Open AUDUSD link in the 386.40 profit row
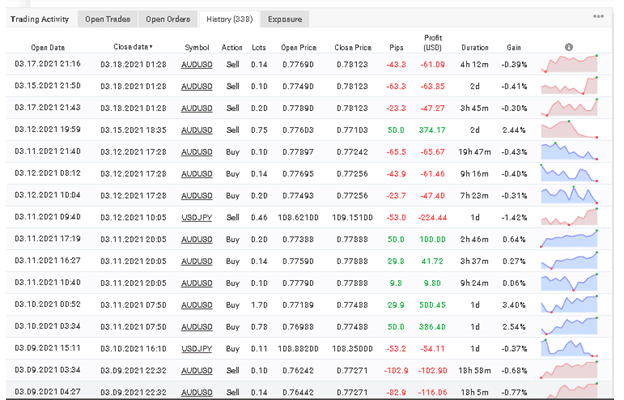 (197, 327)
